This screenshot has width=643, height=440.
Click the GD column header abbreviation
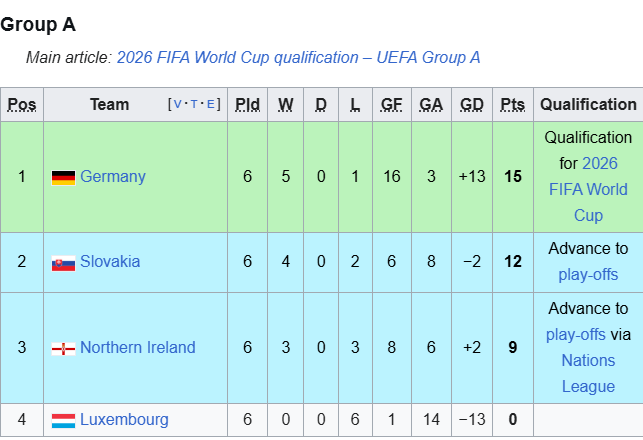472,104
